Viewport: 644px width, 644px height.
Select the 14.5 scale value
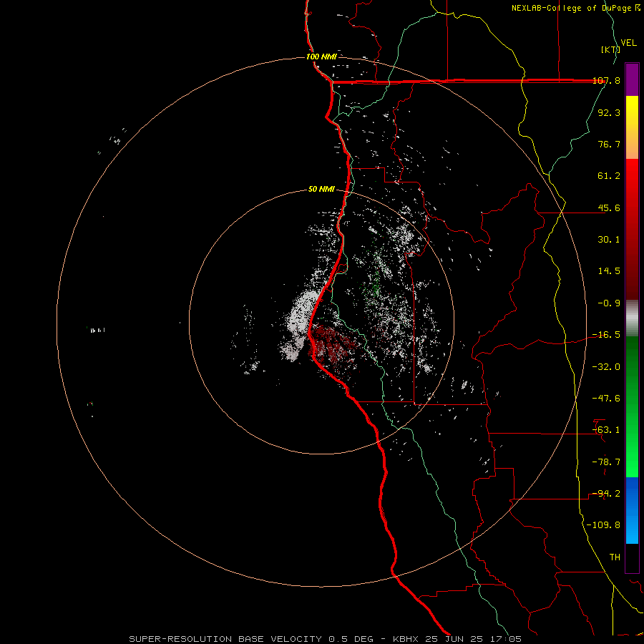[x=609, y=271]
